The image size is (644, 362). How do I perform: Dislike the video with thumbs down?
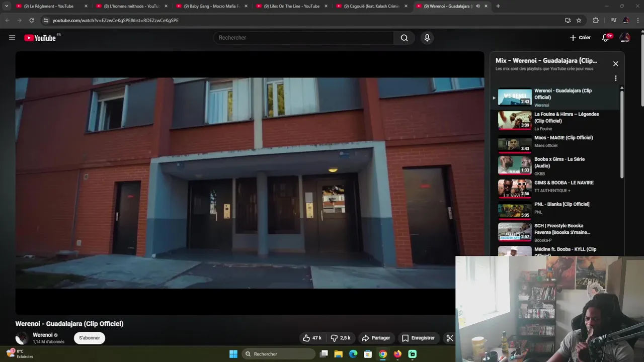click(x=341, y=338)
